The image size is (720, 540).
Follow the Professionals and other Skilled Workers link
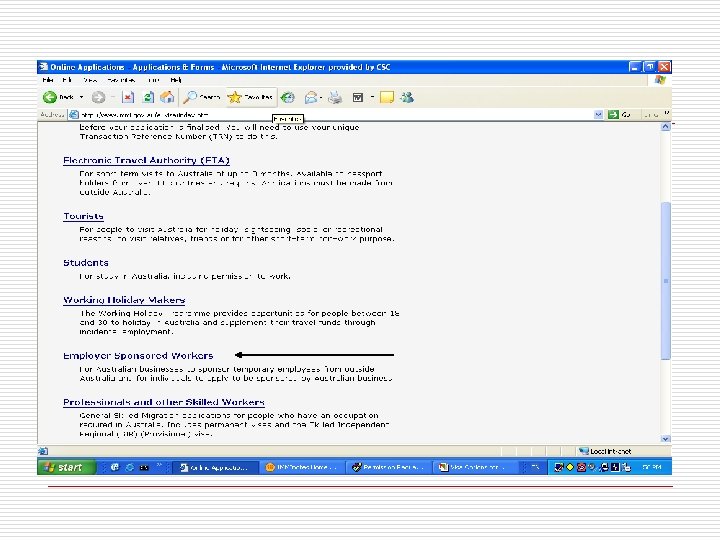click(x=164, y=402)
